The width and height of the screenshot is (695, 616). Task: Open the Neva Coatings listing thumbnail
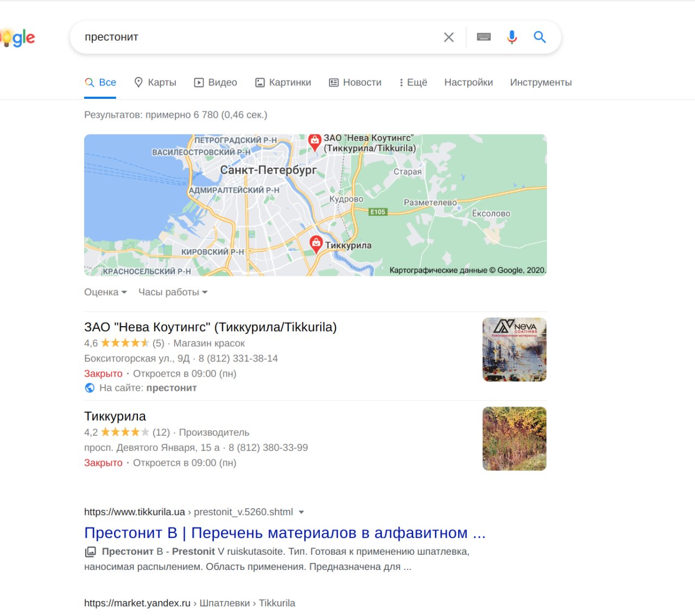514,350
